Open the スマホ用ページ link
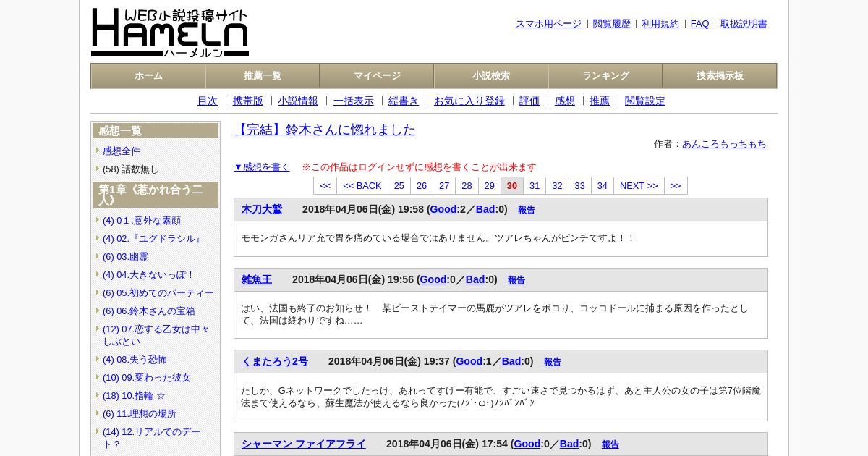This screenshot has width=868, height=456. click(x=548, y=24)
